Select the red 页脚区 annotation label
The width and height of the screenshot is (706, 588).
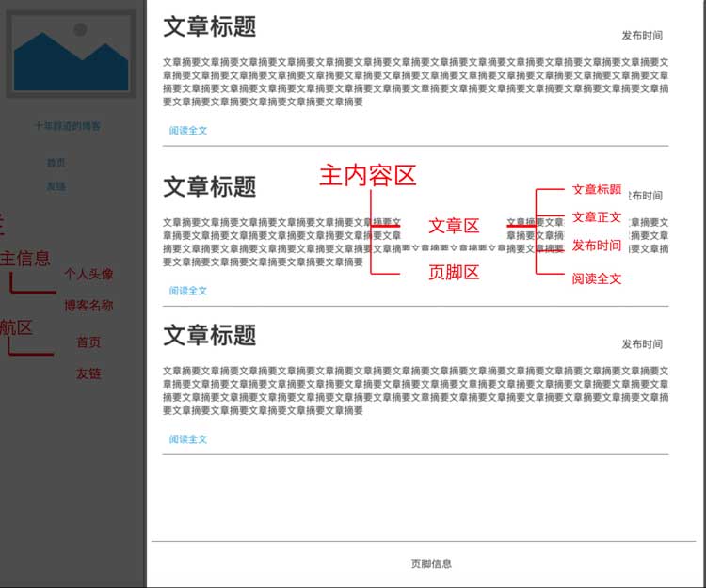coord(454,273)
